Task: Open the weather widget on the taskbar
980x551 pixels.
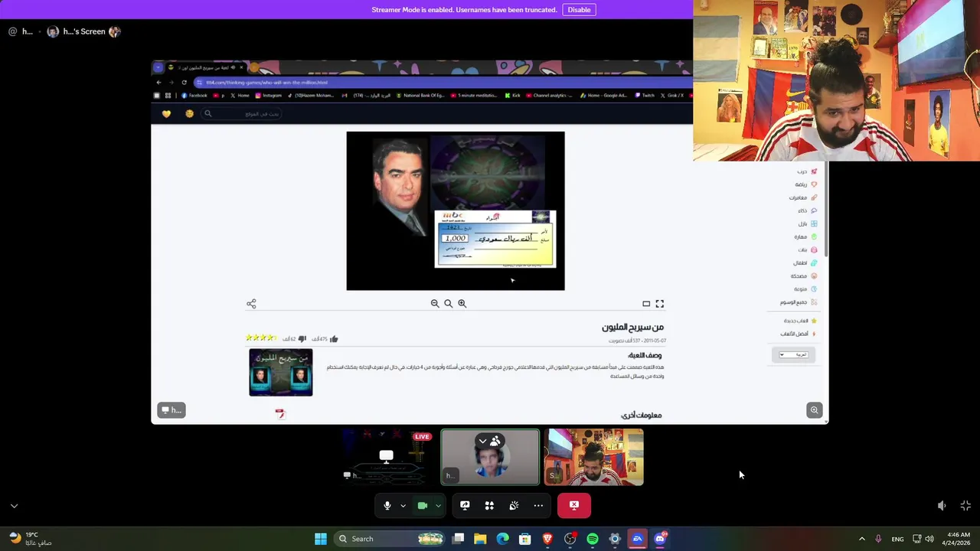Action: click(x=31, y=539)
